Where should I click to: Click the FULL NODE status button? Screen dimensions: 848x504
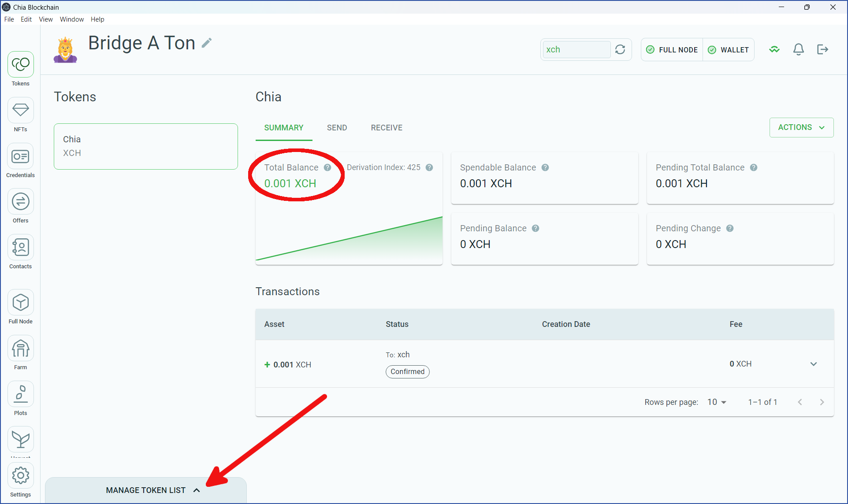pos(672,50)
